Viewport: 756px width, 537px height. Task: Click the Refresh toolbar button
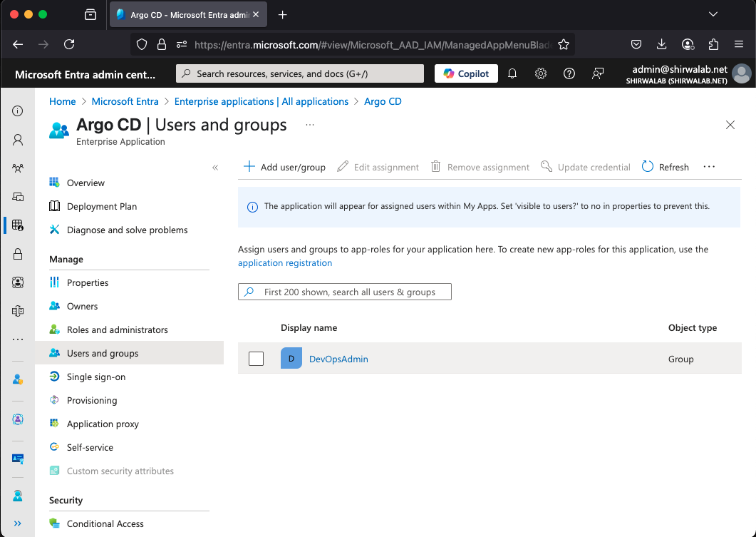[x=665, y=167]
